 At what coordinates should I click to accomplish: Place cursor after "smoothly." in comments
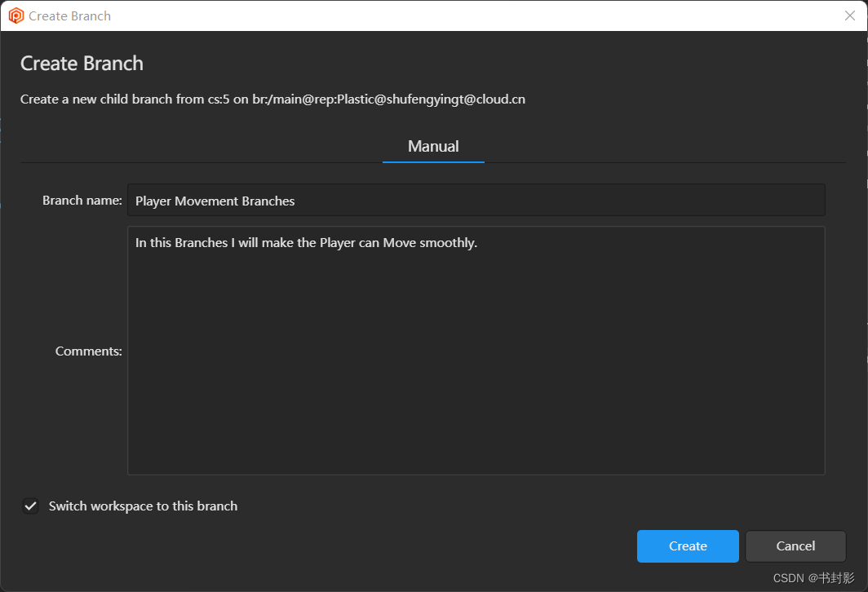coord(478,243)
